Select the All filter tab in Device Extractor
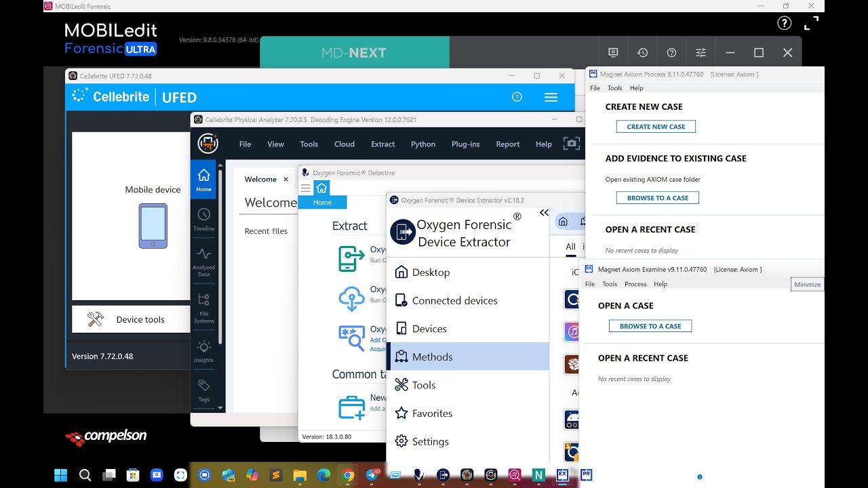Screen dimensions: 868x488 coord(570,247)
